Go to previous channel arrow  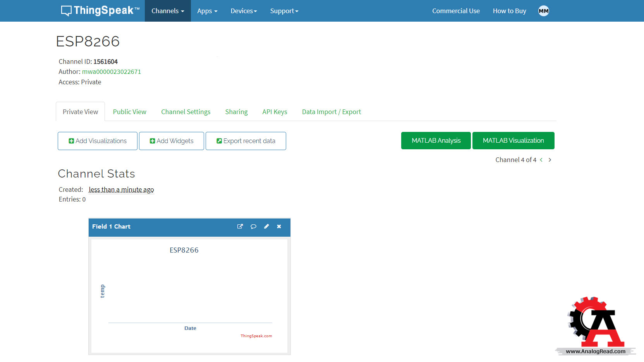click(x=541, y=160)
